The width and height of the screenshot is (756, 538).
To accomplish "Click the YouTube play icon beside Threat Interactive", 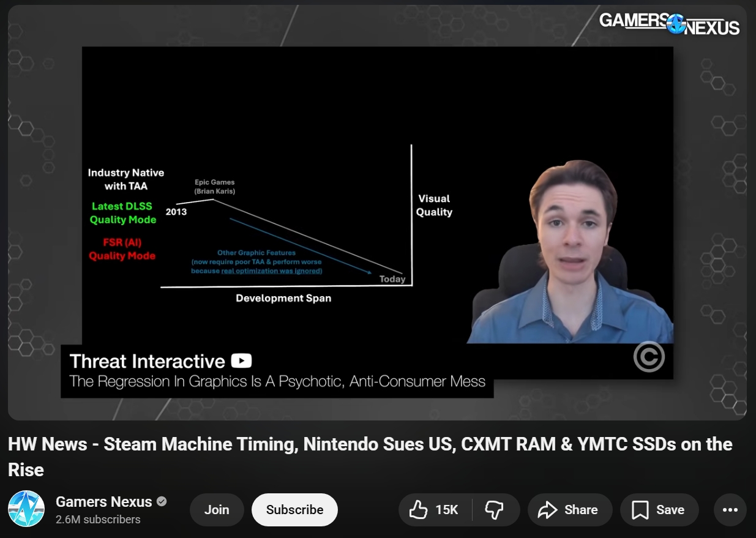I will (x=241, y=361).
